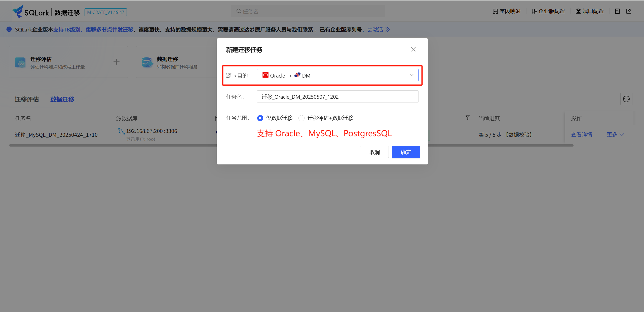
Task: Switch to the 迁移评估 tab
Action: (27, 99)
